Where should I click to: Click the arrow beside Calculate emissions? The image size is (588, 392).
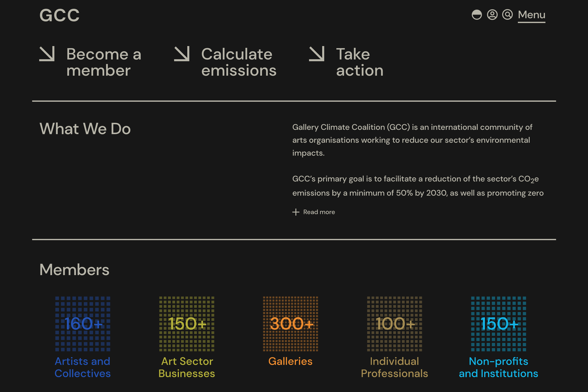tap(182, 54)
